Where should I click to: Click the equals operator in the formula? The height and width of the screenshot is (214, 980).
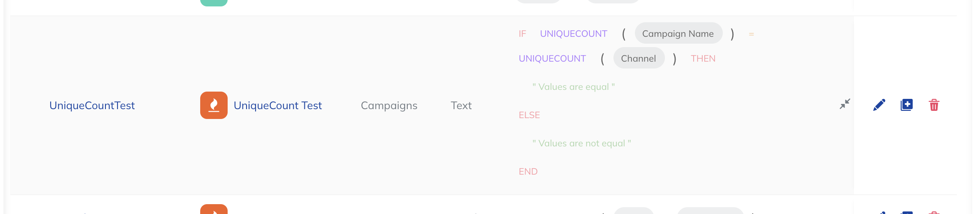pyautogui.click(x=751, y=34)
